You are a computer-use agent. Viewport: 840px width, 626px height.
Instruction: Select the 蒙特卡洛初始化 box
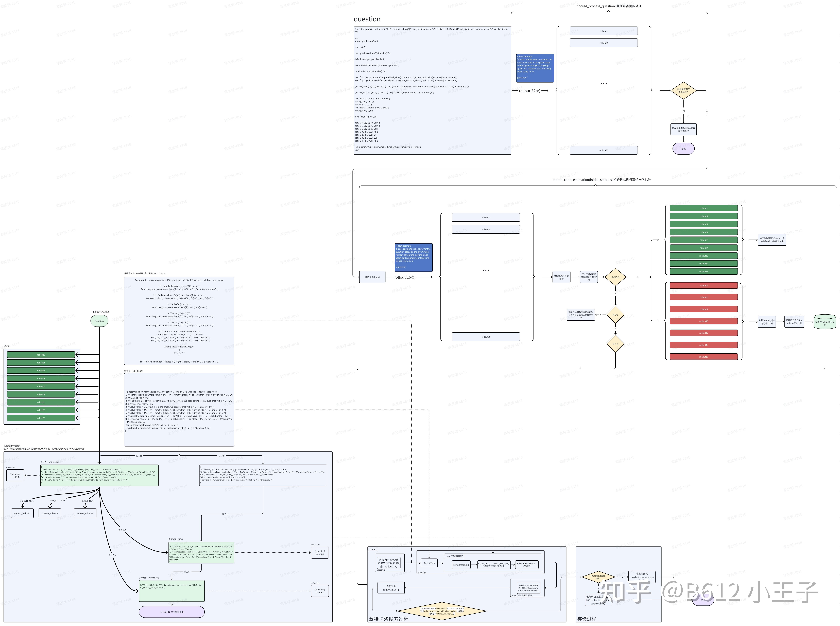[x=372, y=277]
